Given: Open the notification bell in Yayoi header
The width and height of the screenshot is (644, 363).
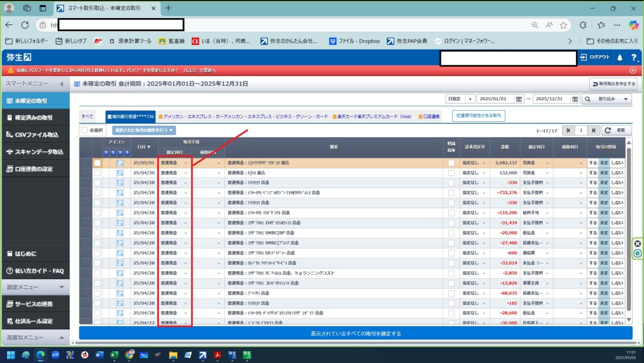Looking at the screenshot, I should (x=620, y=57).
